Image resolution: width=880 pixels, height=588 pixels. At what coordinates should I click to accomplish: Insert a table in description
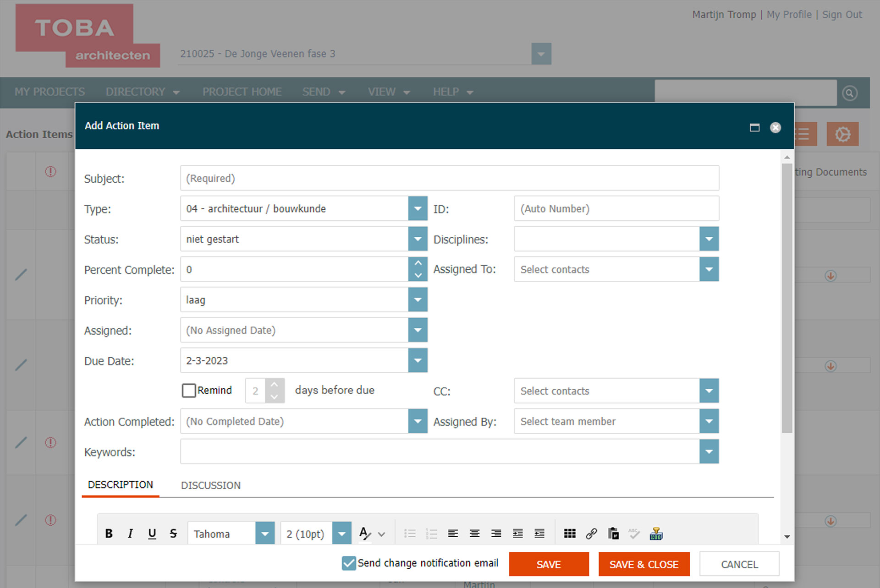(x=570, y=534)
